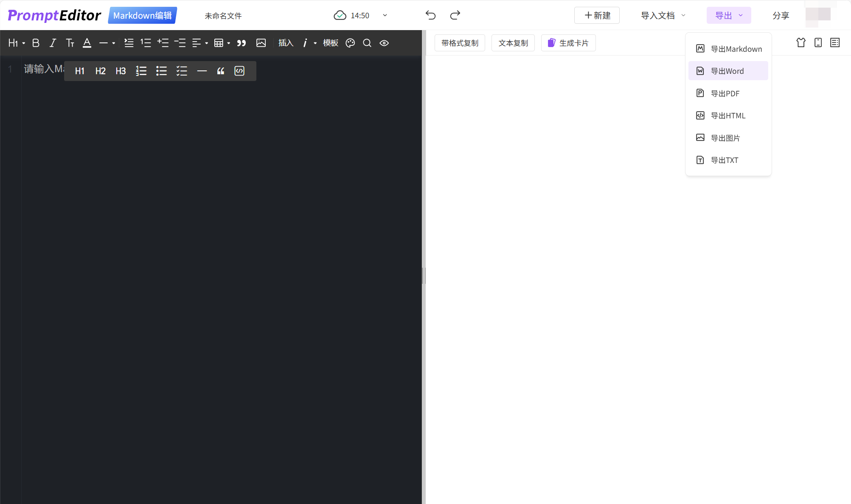Click the undo arrow
851x504 pixels.
pos(430,15)
